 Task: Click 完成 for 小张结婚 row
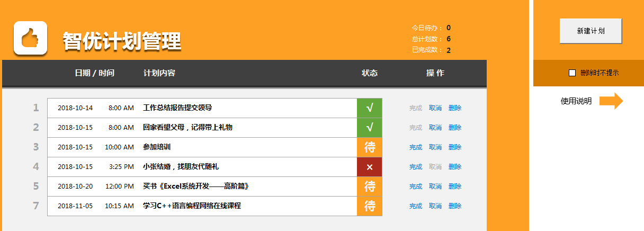416,167
